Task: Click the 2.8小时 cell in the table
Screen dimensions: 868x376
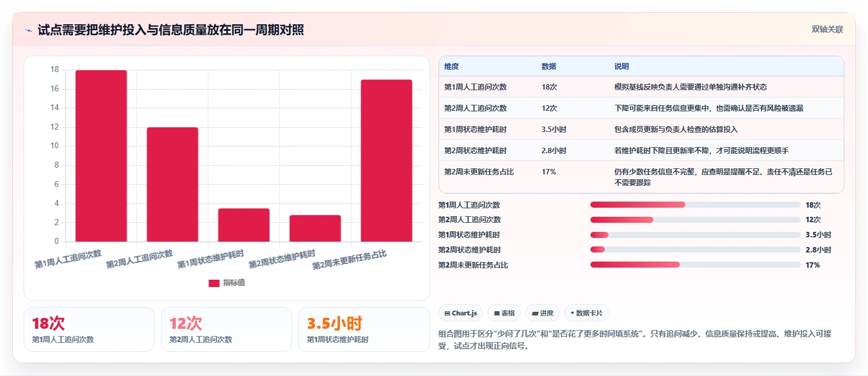Action: [554, 151]
